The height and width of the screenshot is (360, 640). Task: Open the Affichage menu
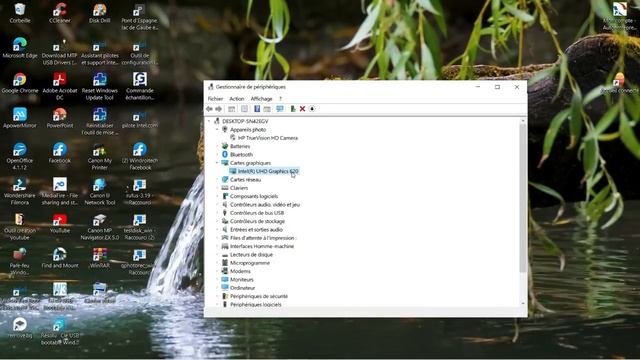point(261,99)
